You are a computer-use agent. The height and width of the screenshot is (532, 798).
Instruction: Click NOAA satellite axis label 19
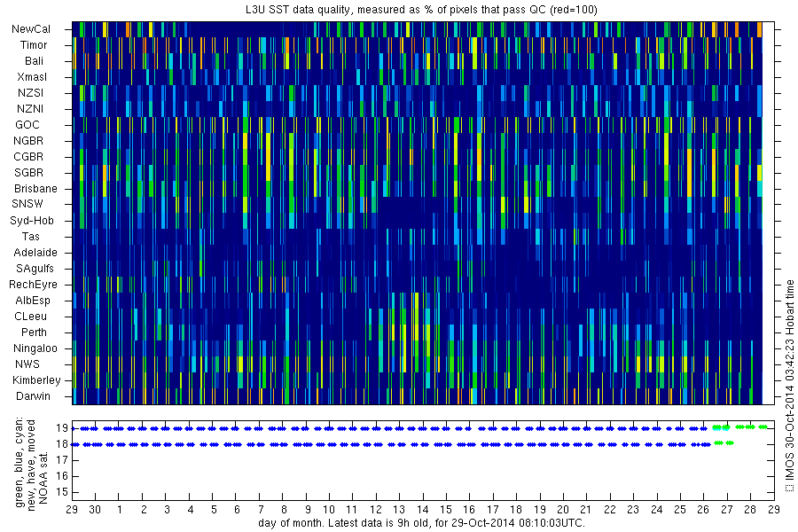tap(62, 428)
